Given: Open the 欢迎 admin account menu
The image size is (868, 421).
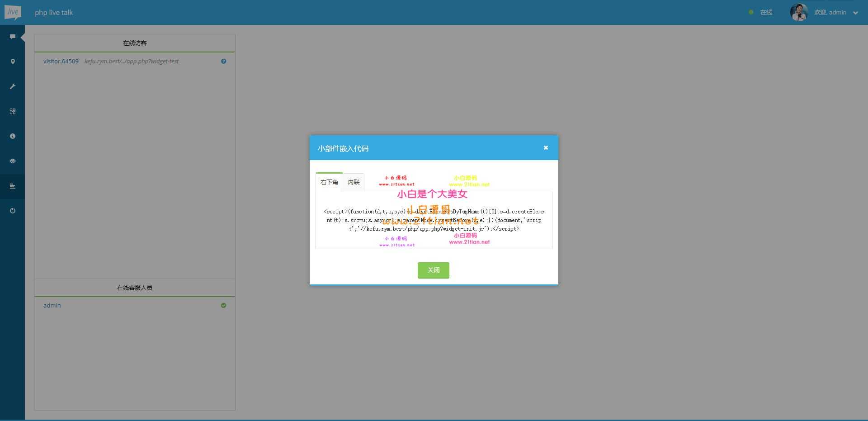Looking at the screenshot, I should point(830,12).
